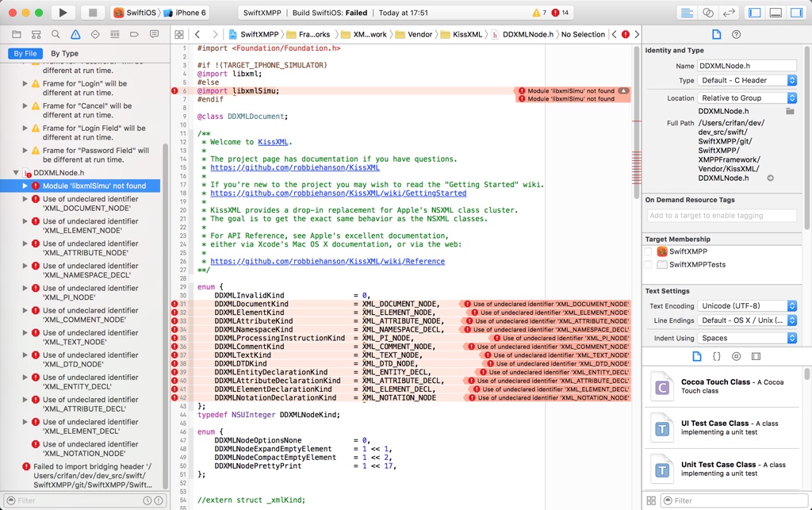Open the Text Encoding dropdown
The height and width of the screenshot is (510, 812).
746,306
